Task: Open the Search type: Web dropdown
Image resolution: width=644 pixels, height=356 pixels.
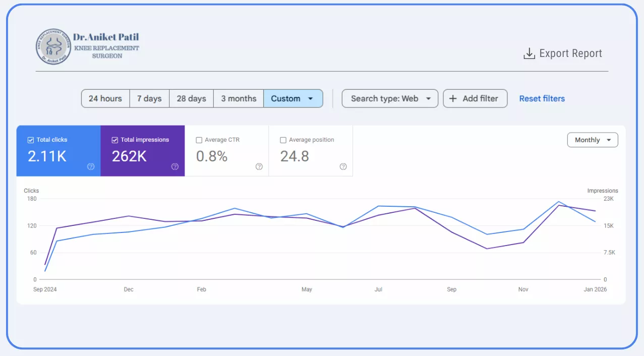Action: [x=389, y=98]
